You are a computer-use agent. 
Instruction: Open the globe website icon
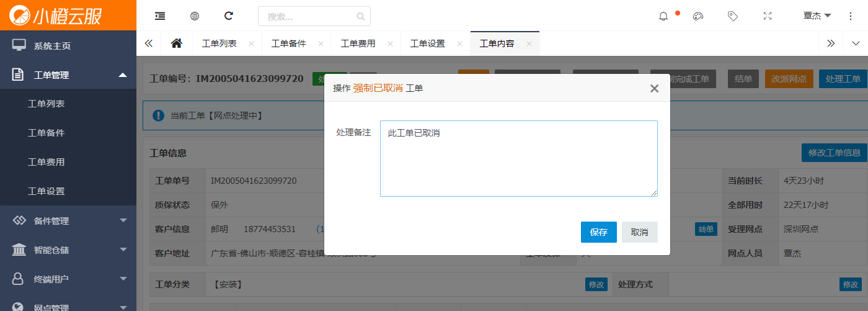pos(195,16)
